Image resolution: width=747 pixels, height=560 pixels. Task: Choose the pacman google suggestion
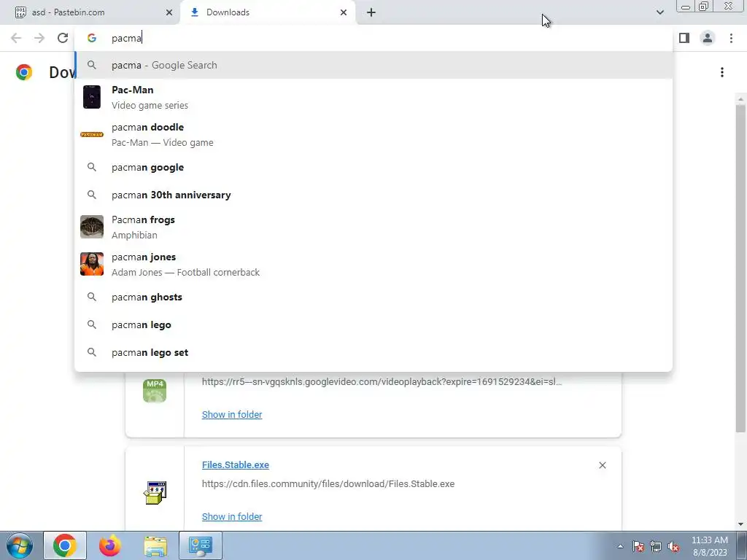pos(374,167)
